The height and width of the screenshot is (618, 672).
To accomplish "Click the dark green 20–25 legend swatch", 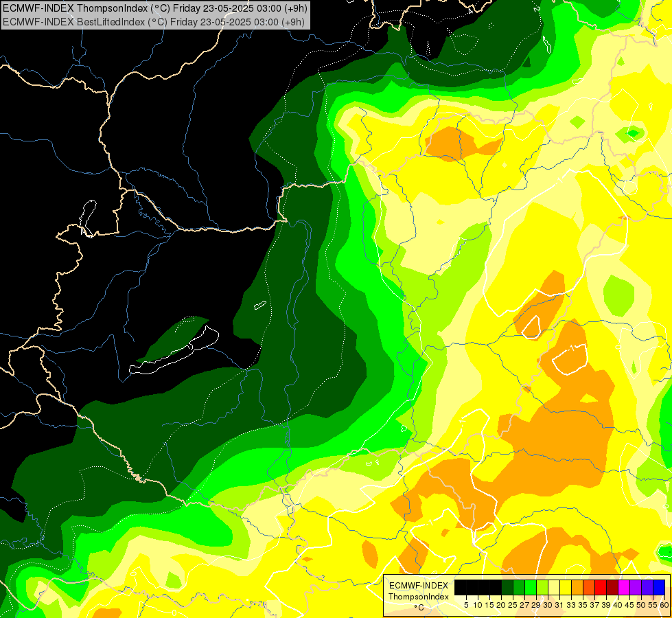I will click(507, 588).
